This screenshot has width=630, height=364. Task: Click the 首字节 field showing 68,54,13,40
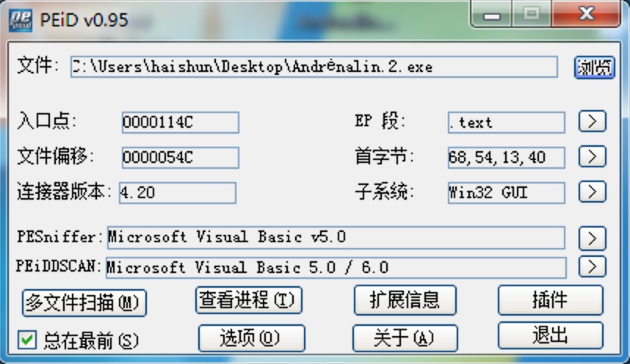[506, 157]
